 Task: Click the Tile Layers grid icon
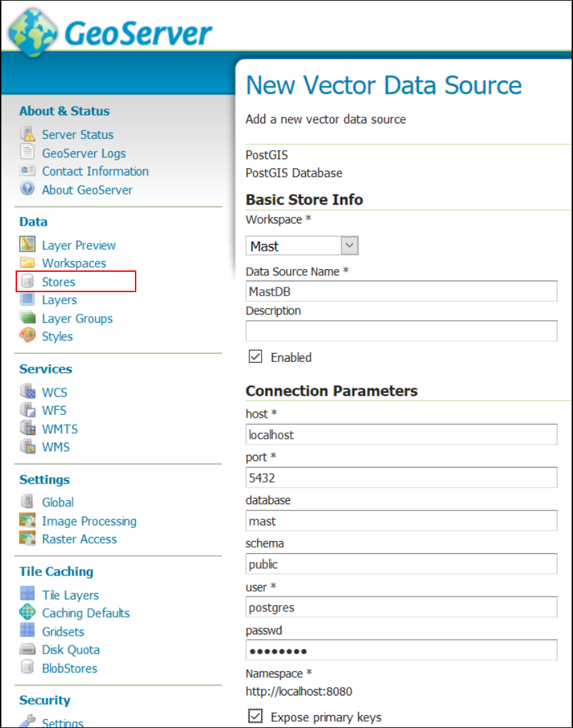coord(27,594)
